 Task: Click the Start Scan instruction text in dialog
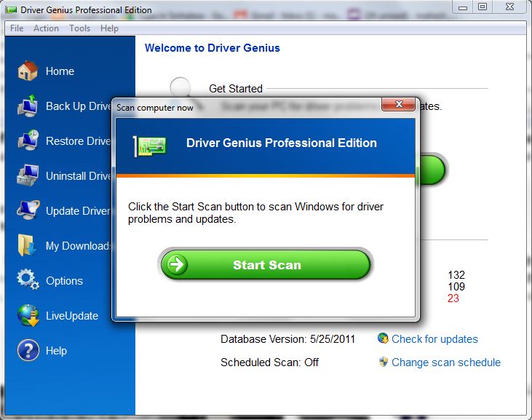tap(256, 213)
